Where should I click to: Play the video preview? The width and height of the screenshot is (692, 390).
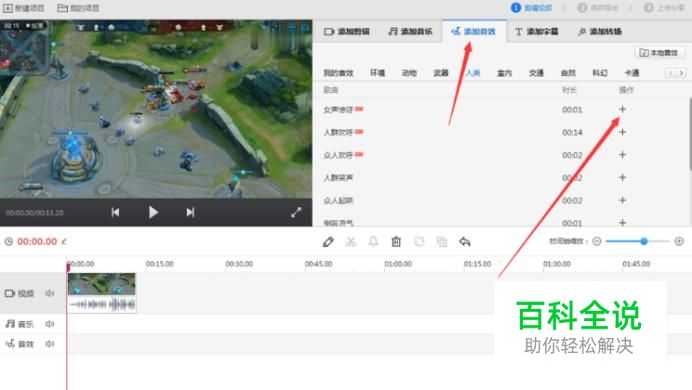(153, 212)
